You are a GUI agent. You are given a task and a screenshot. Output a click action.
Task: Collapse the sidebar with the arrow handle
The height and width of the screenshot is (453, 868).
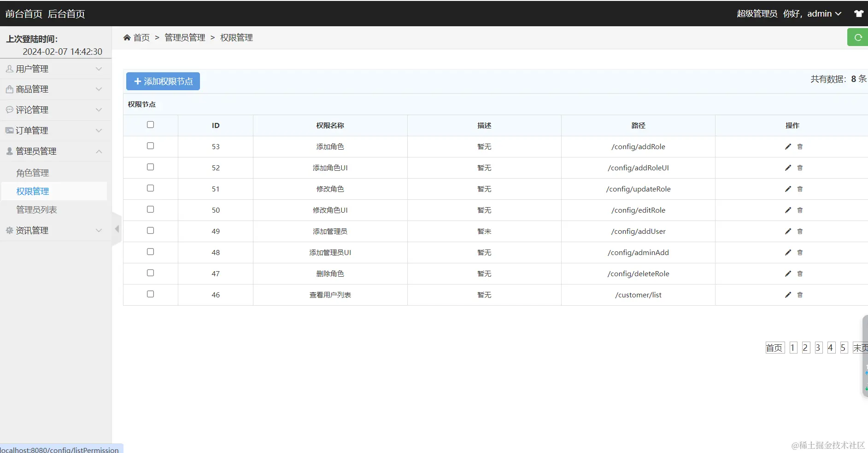tap(117, 229)
